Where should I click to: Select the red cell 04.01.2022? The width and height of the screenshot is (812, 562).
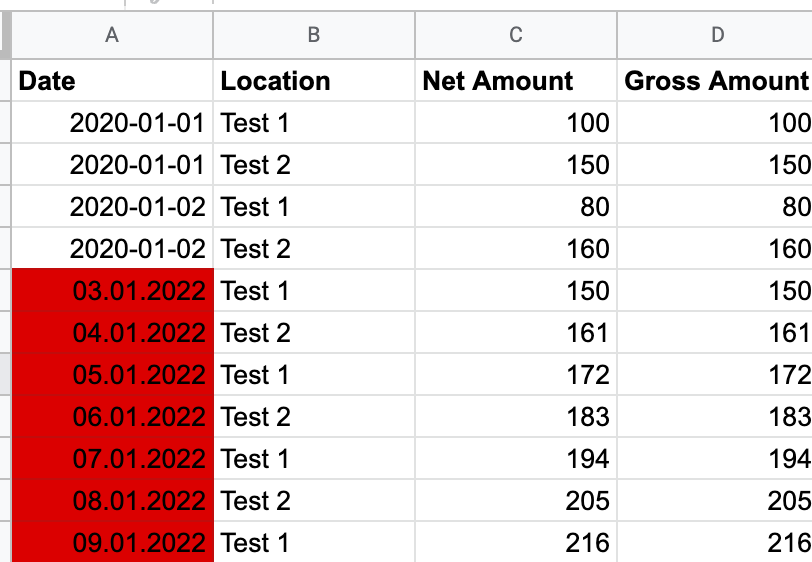tap(112, 333)
